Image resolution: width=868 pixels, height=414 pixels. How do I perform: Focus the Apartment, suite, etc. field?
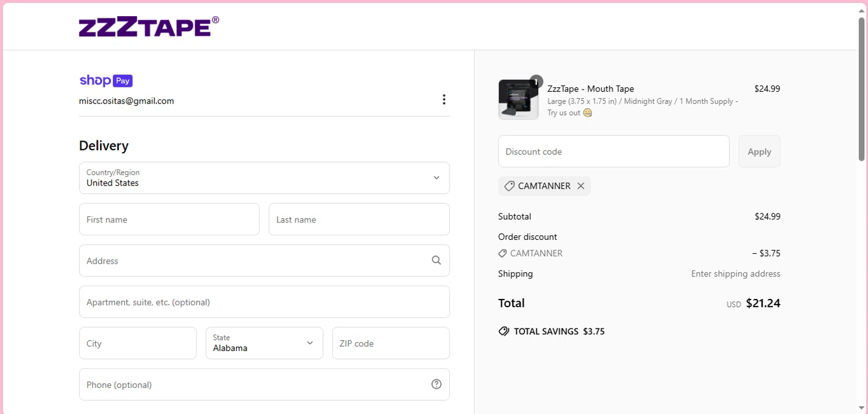pyautogui.click(x=264, y=302)
